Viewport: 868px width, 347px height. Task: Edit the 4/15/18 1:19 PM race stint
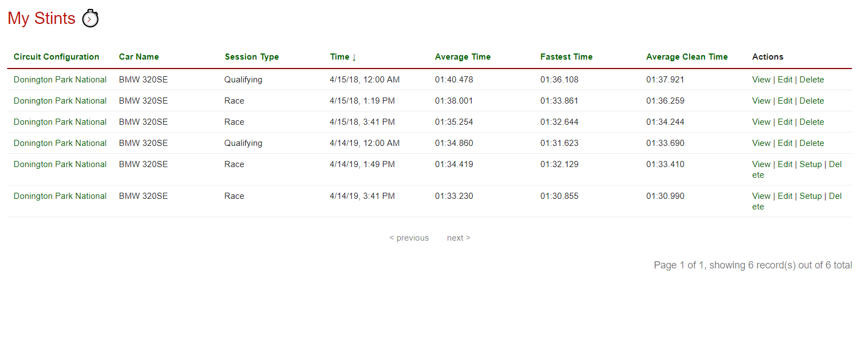tap(785, 101)
